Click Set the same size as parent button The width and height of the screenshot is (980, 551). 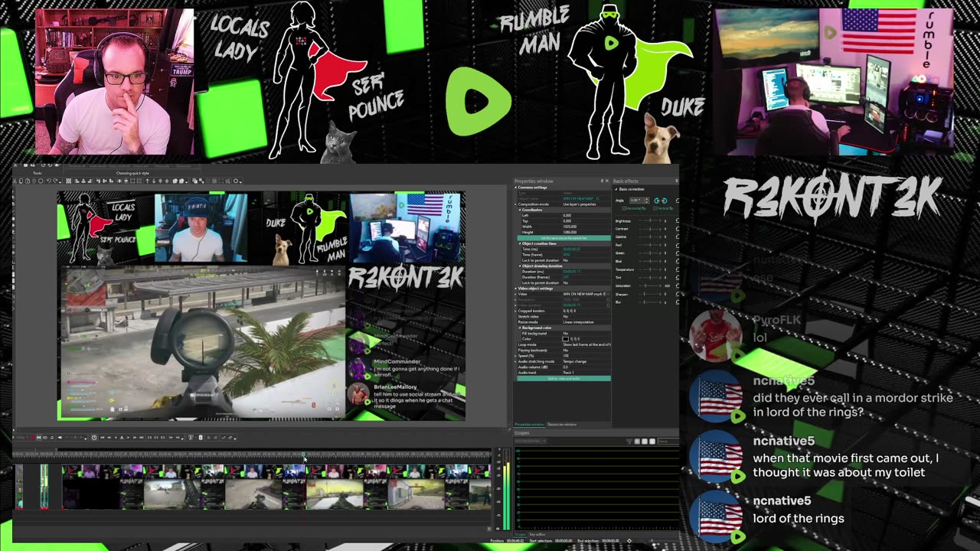coord(563,238)
